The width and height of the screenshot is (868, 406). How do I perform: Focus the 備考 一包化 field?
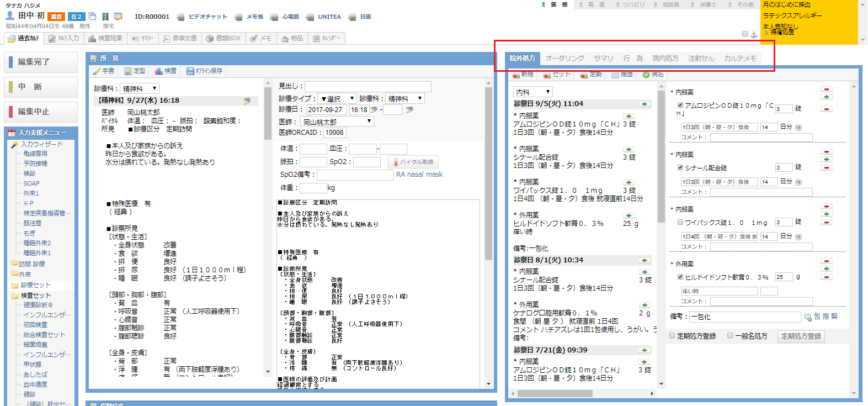(x=745, y=317)
